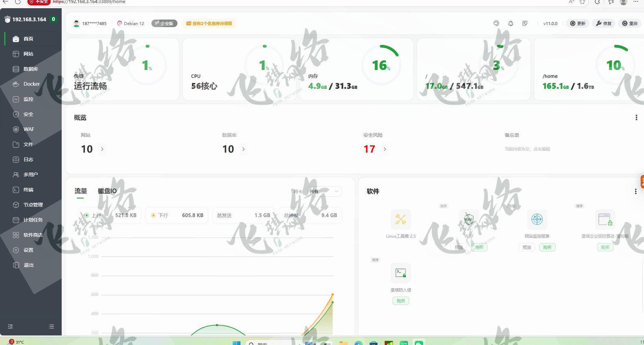Click the 负载 load 1% gauge

[147, 65]
